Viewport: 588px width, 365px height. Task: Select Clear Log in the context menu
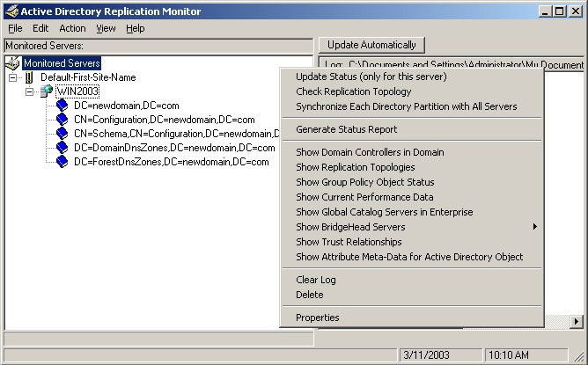315,280
